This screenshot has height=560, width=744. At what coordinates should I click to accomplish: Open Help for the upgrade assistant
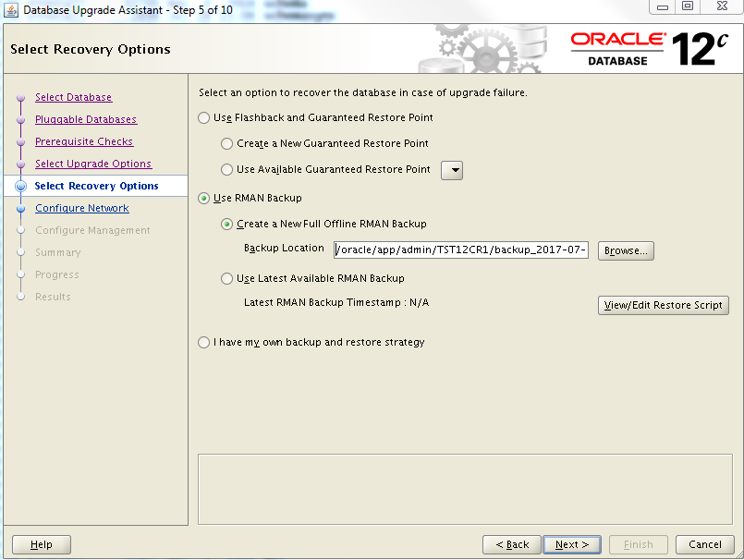[42, 544]
